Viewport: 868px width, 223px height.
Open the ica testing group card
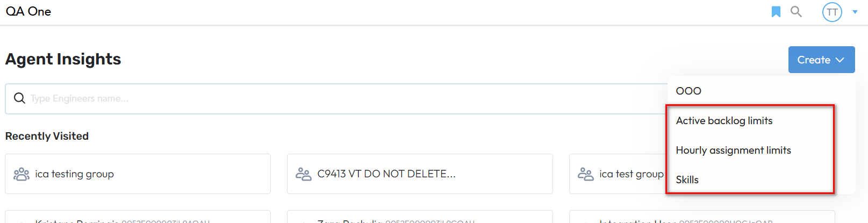click(138, 174)
